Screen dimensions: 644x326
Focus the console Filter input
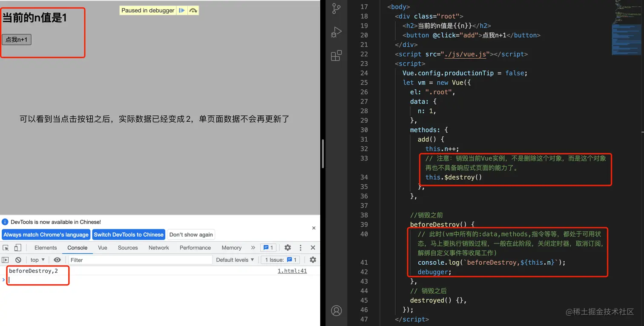click(141, 260)
